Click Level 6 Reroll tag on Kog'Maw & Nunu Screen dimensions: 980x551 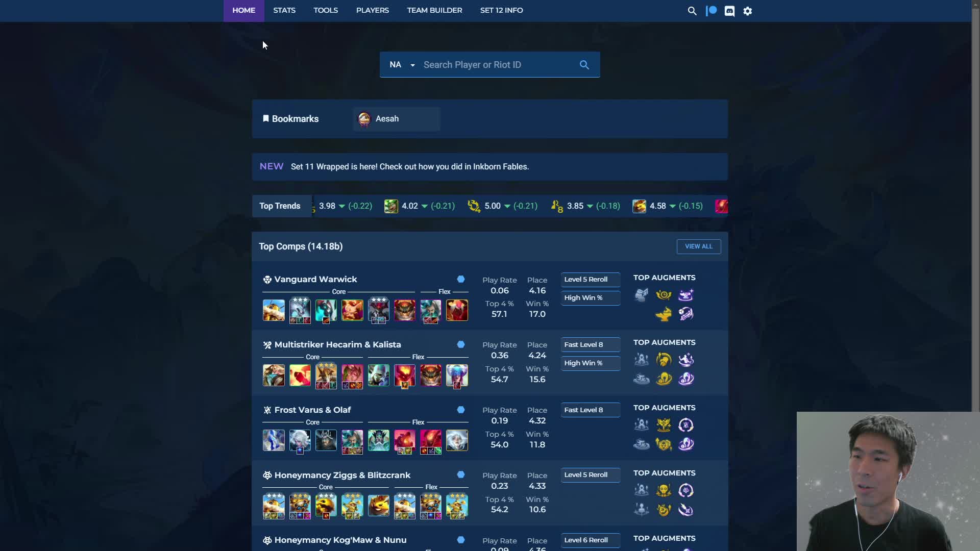pyautogui.click(x=591, y=540)
